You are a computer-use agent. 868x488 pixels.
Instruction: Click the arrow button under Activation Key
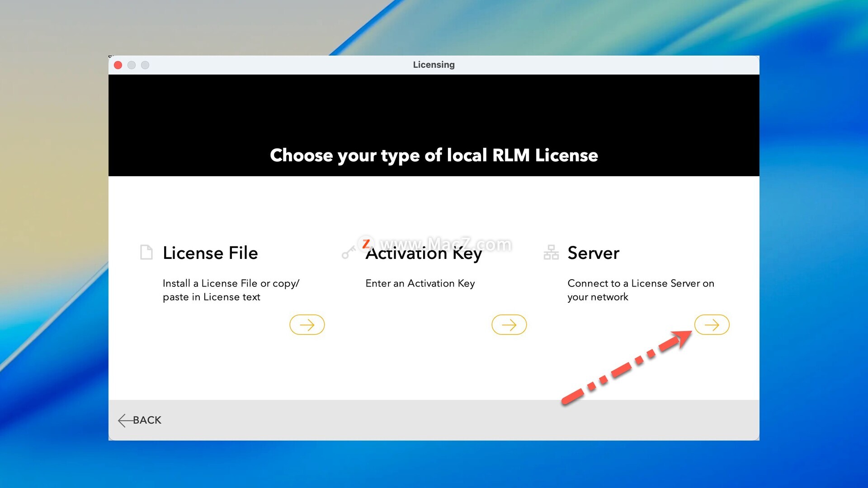click(509, 324)
